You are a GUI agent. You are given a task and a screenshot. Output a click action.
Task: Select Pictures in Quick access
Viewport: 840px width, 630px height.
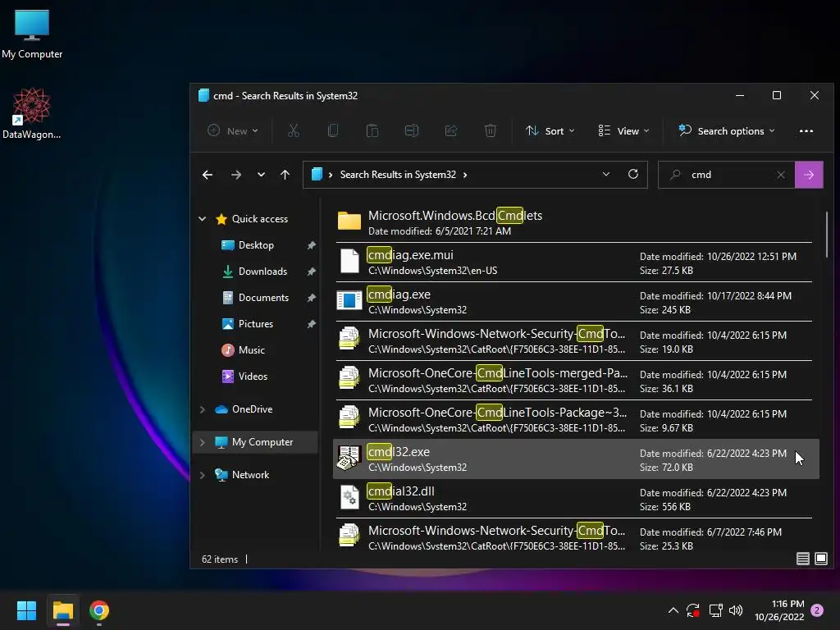point(256,323)
